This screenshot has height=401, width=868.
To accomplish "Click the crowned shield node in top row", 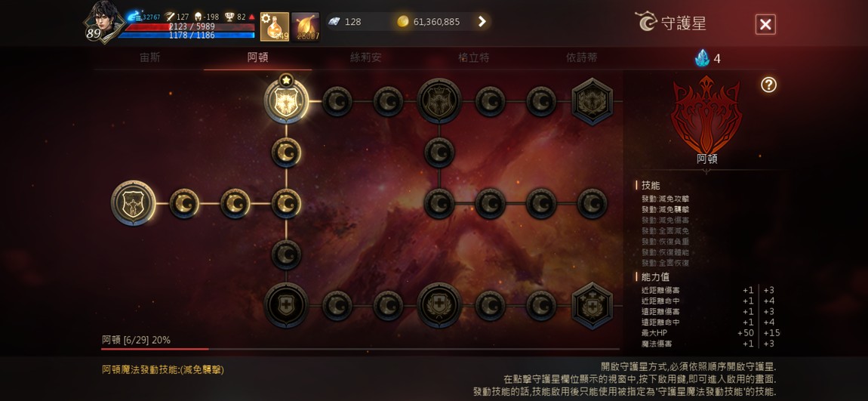I will 439,101.
